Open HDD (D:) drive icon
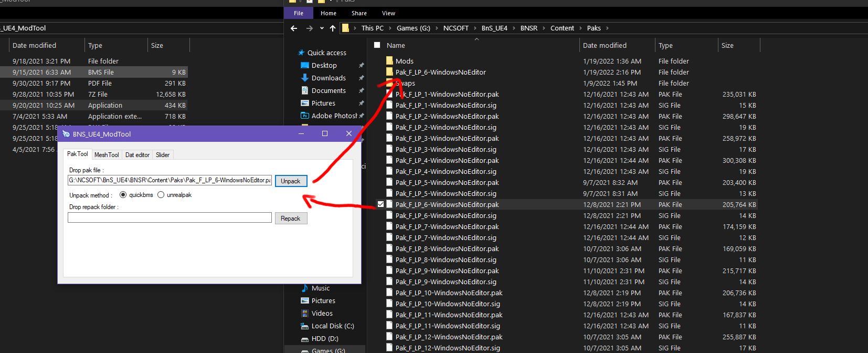The image size is (868, 353). tap(305, 339)
